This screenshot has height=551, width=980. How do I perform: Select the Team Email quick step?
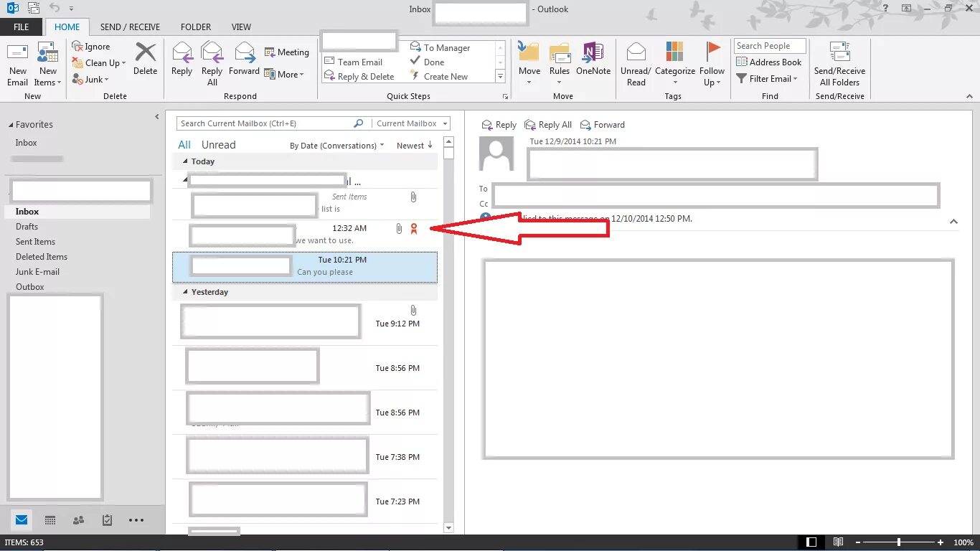point(354,62)
